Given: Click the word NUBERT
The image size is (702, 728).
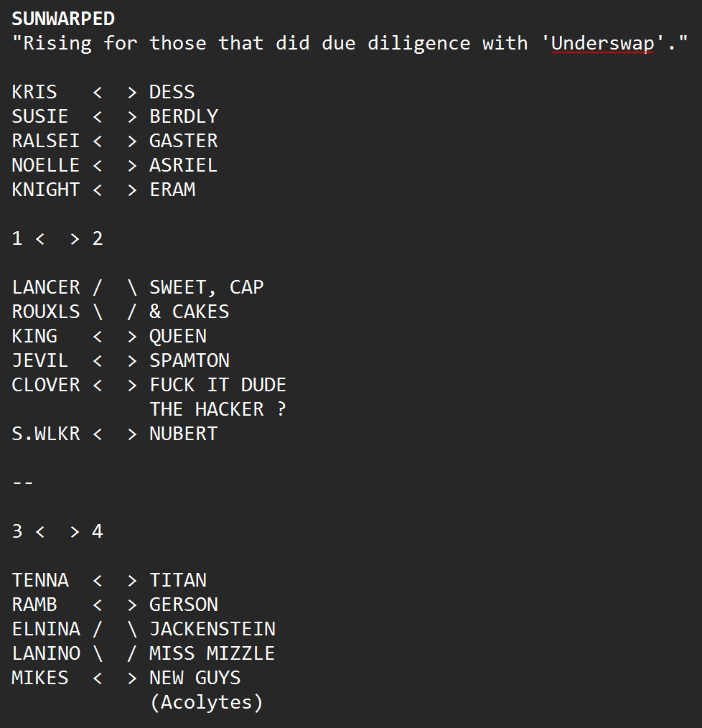Looking at the screenshot, I should [x=183, y=434].
